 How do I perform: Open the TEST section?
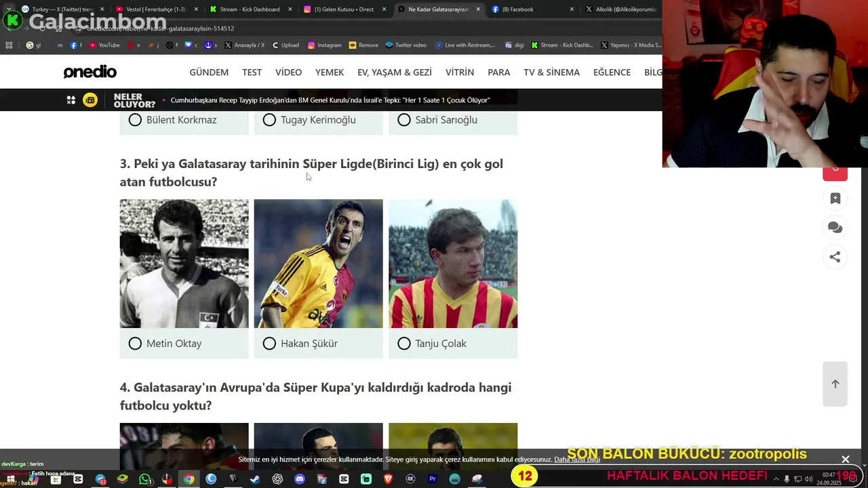coord(252,73)
